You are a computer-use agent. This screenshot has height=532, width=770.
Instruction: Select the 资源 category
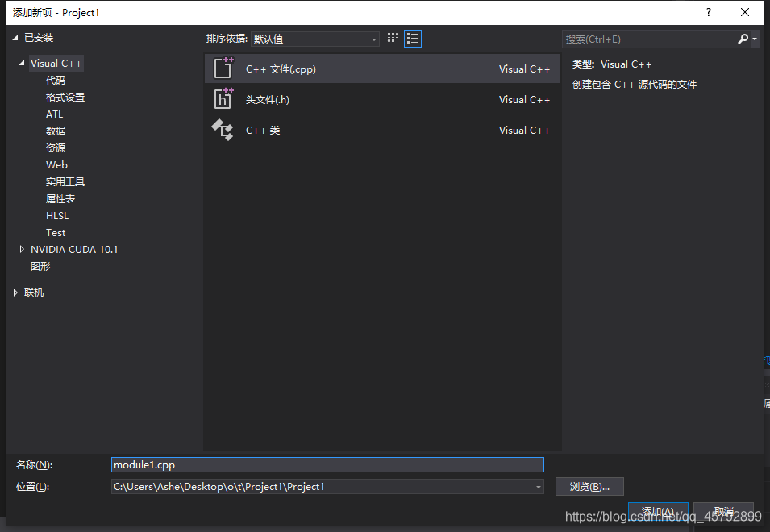pyautogui.click(x=56, y=148)
